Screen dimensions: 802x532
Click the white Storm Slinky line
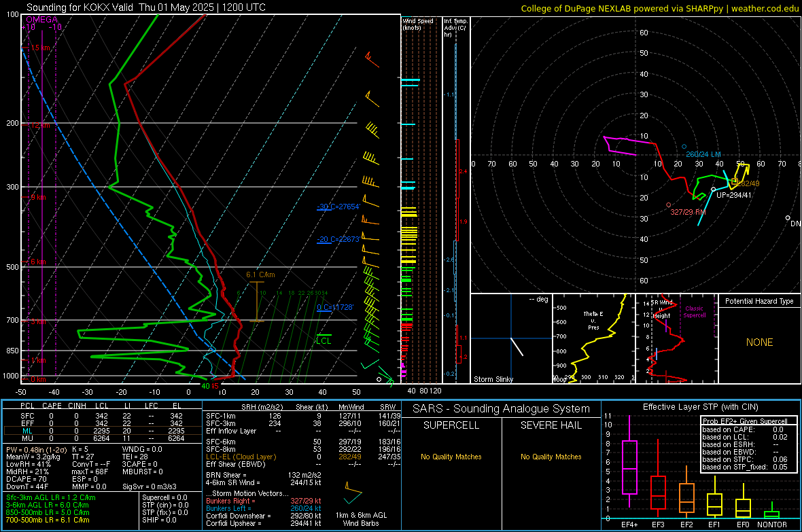coord(517,347)
